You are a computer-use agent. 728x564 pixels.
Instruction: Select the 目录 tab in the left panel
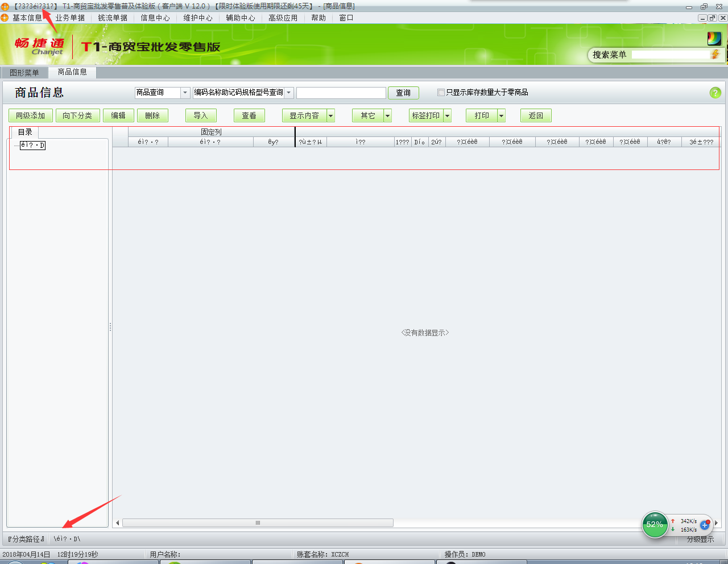pyautogui.click(x=25, y=132)
